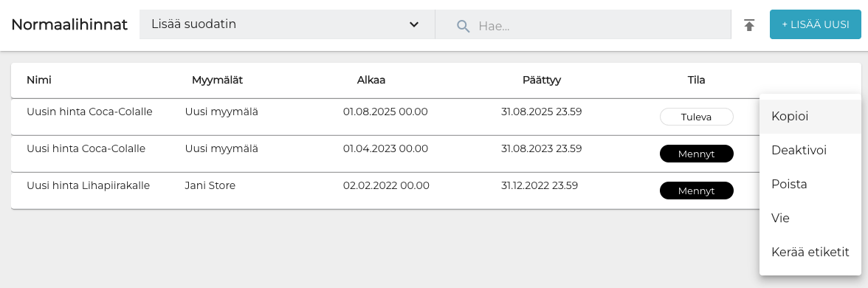Image resolution: width=868 pixels, height=288 pixels.
Task: Sort by the Alkaa column header
Action: click(371, 80)
